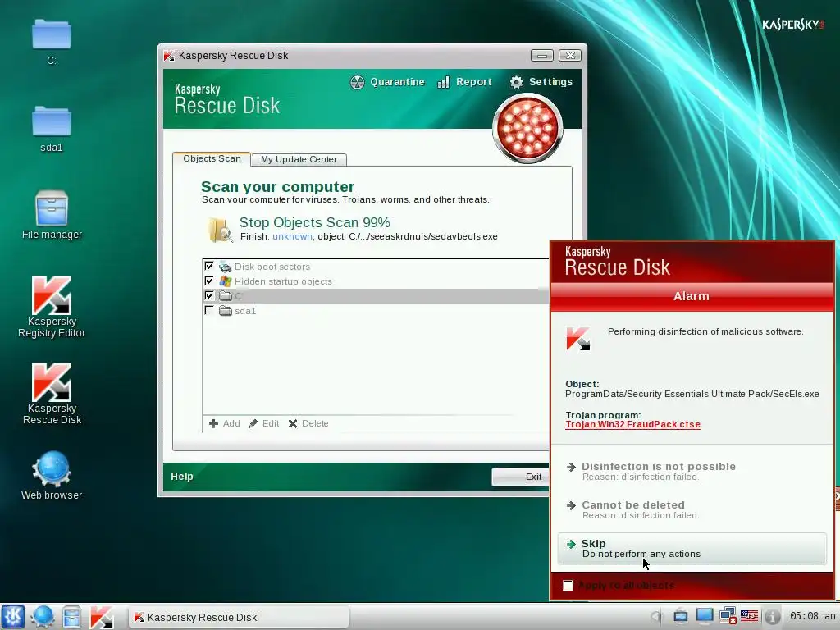The image size is (840, 630).
Task: Minimize the Kaspersky Rescue Disk window
Action: (x=541, y=56)
